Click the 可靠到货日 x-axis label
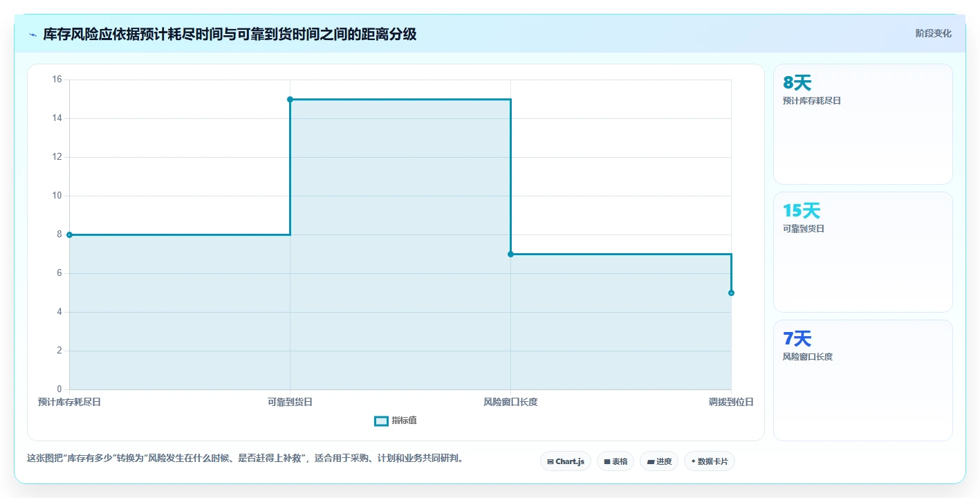 coord(290,402)
